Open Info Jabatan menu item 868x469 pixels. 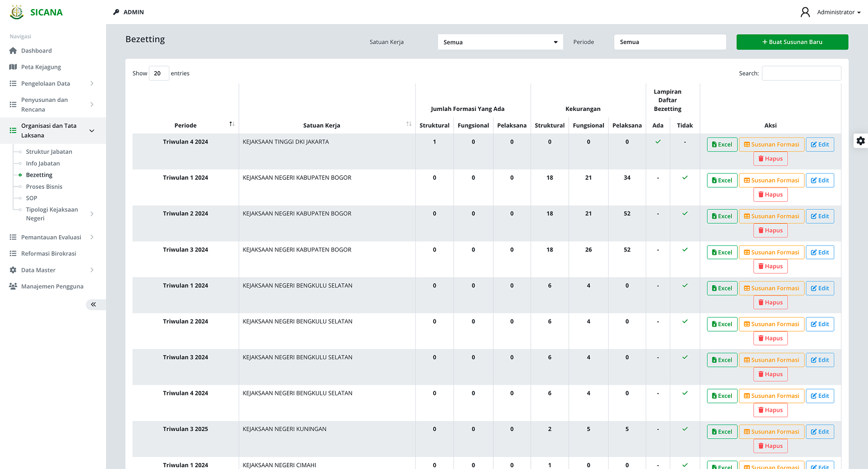43,163
